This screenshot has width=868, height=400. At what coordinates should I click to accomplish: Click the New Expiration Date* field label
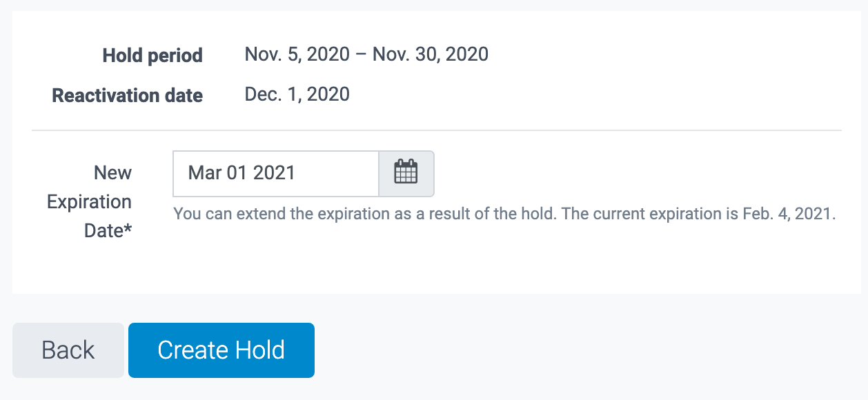pyautogui.click(x=89, y=201)
